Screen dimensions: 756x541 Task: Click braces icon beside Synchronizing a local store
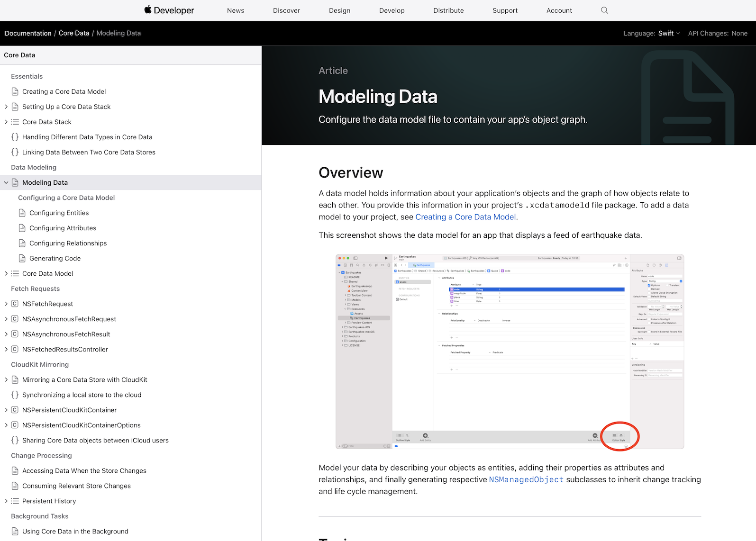coord(15,395)
